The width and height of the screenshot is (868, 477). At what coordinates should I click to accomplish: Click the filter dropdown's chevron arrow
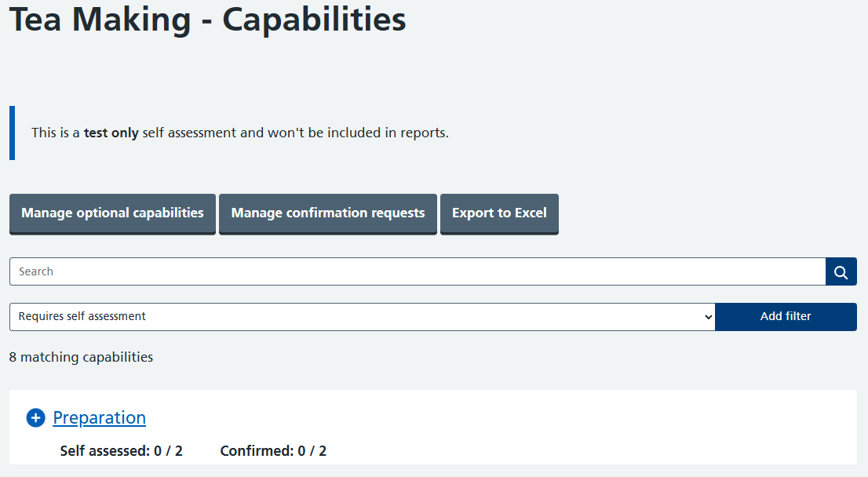click(x=708, y=318)
